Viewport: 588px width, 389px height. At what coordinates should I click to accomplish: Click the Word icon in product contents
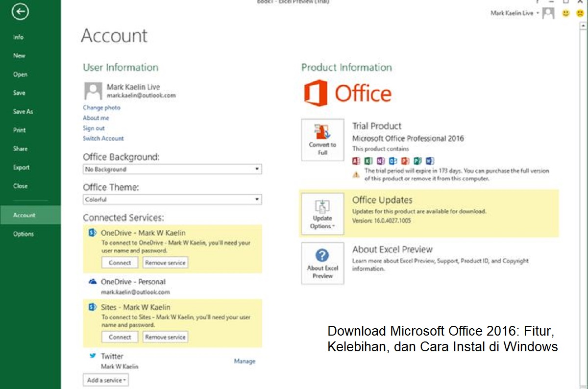click(430, 161)
